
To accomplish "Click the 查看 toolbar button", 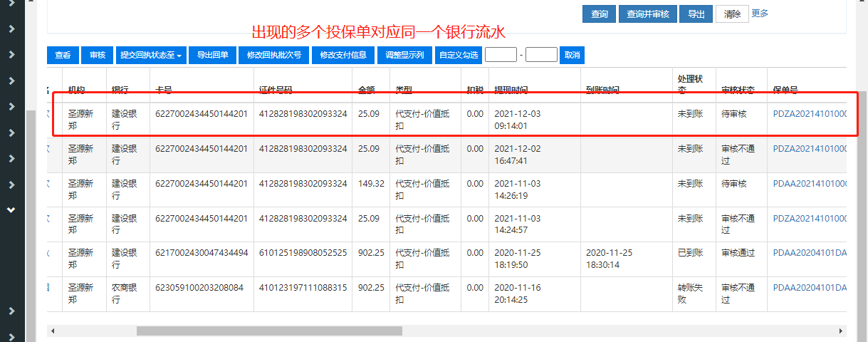I will point(63,55).
